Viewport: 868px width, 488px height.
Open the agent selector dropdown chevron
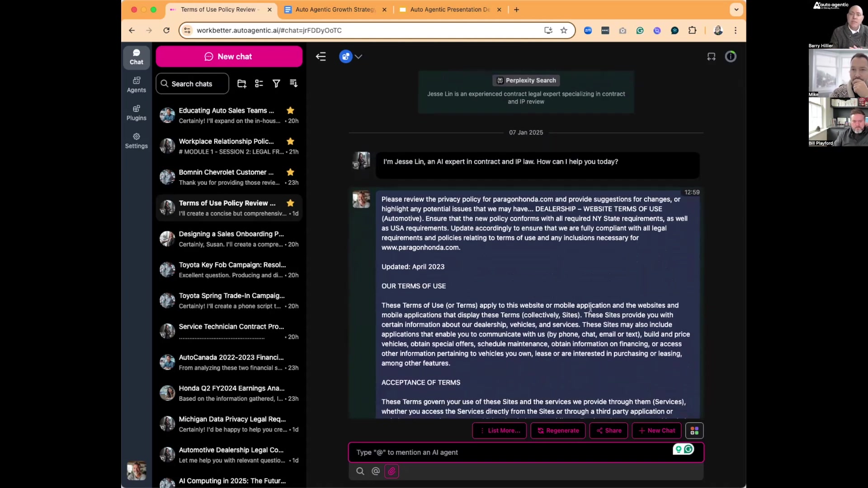[359, 56]
